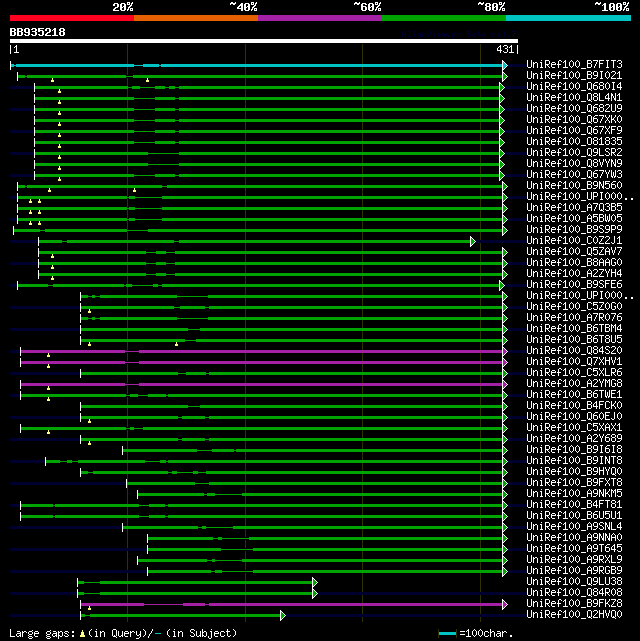Click the purple alignment bar of UniRef100_B6TWE1's neighbor A2YMG8
The height and width of the screenshot is (641, 640).
tap(262, 384)
